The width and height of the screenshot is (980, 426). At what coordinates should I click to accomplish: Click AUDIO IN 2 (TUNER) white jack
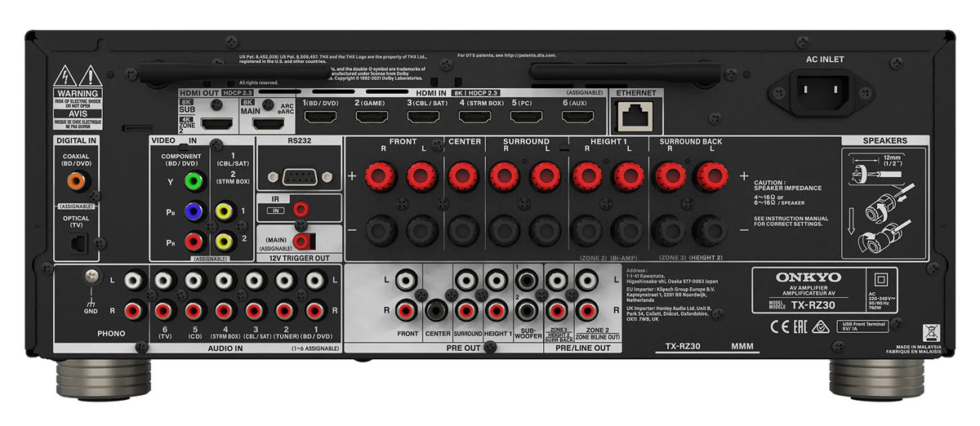tap(284, 281)
